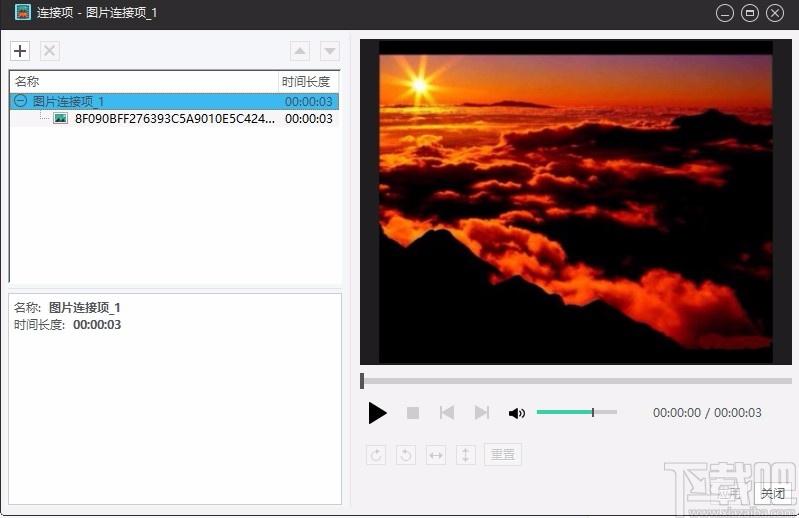799x518 pixels.
Task: Maximize the 连接项 window
Action: point(750,13)
